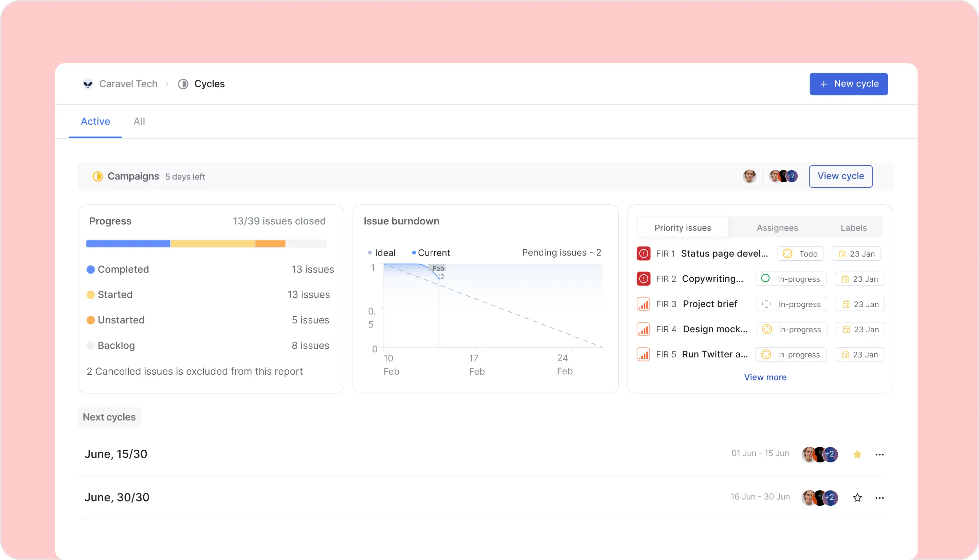Toggle In-progress status for FIR 2
Viewport: 979px width, 560px height.
coord(790,278)
